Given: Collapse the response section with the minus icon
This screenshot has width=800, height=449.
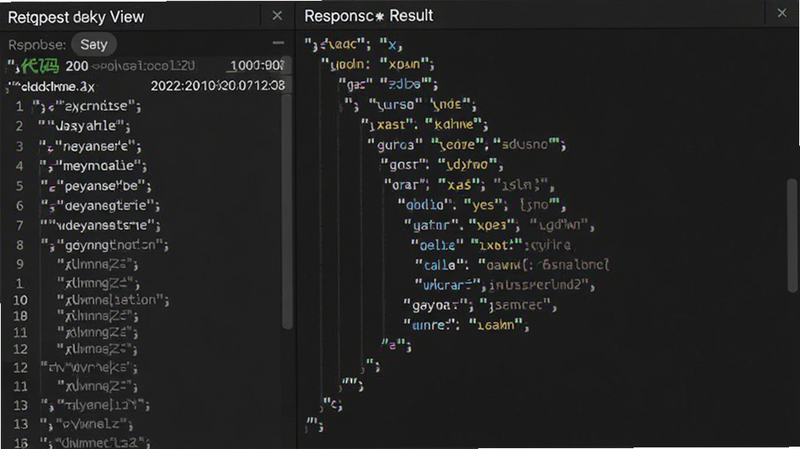Looking at the screenshot, I should (278, 43).
